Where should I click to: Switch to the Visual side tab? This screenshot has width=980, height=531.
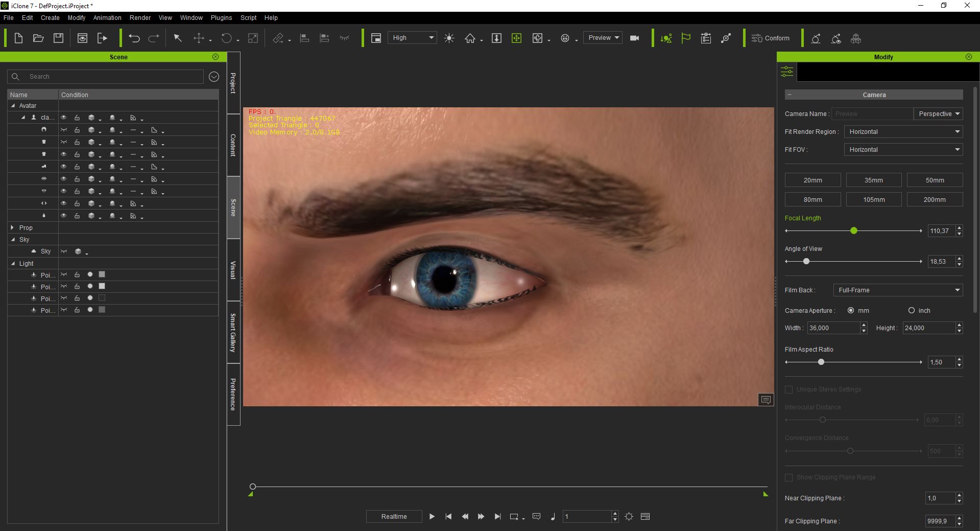click(233, 270)
